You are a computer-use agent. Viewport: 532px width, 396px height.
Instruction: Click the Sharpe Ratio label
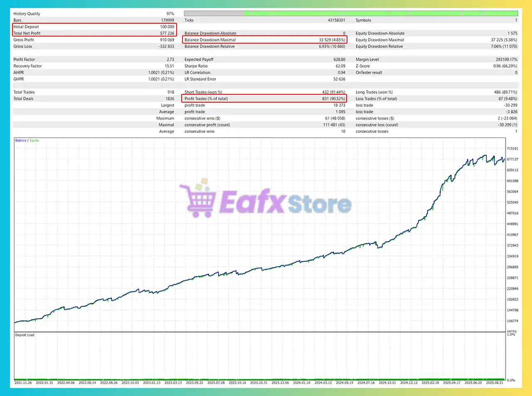tap(196, 66)
